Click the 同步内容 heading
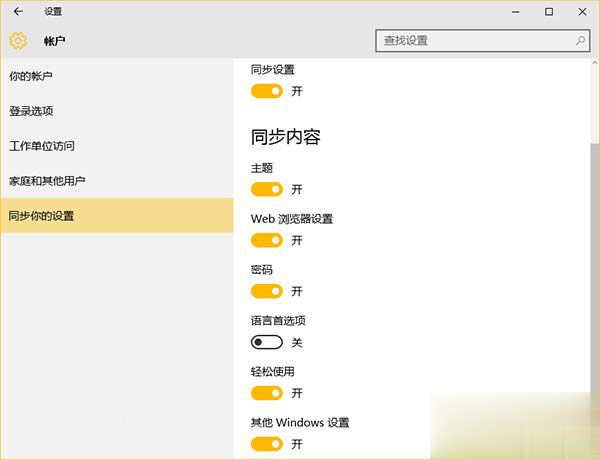This screenshot has width=600, height=460. click(x=286, y=137)
